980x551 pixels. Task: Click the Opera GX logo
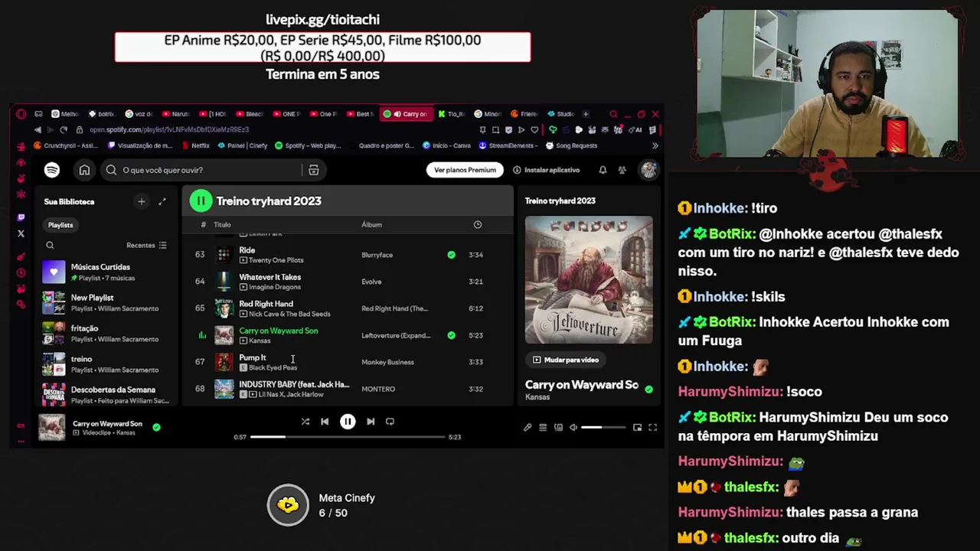(x=21, y=114)
